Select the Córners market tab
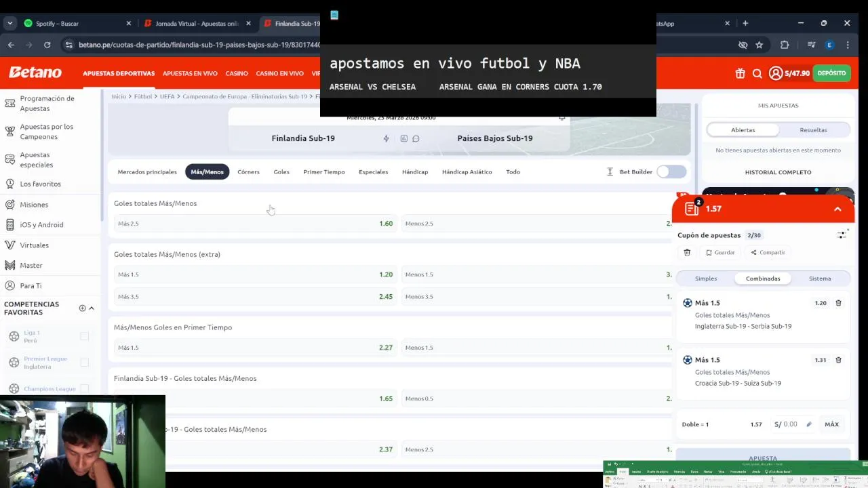The width and height of the screenshot is (868, 488). coord(248,172)
